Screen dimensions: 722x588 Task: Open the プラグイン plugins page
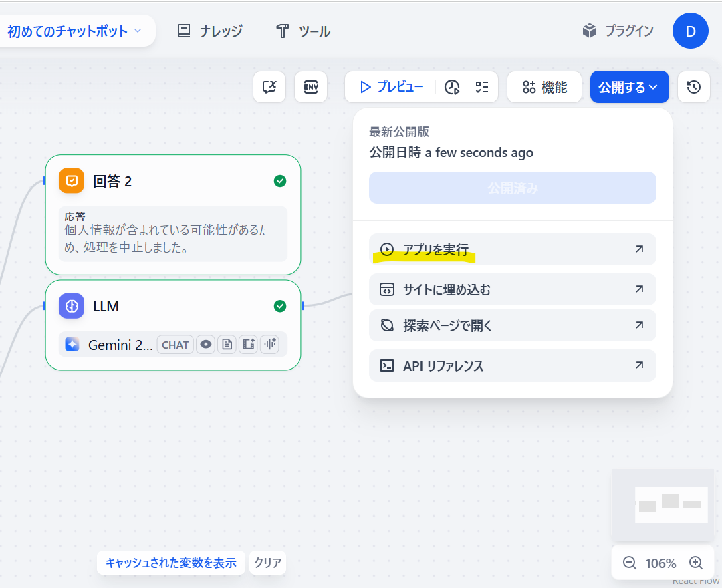(x=618, y=31)
